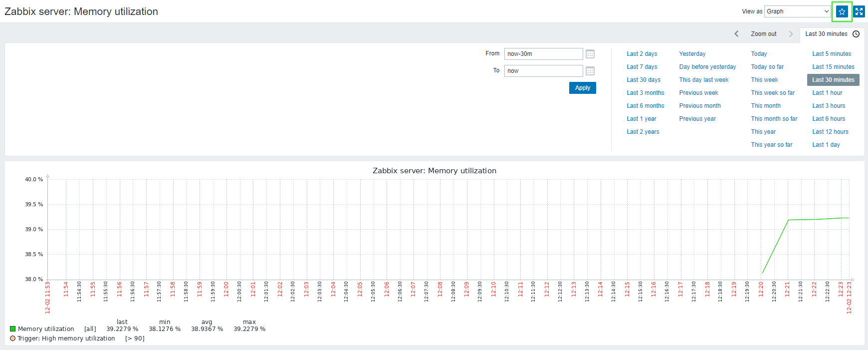Select Day before yesterday range
The image size is (868, 350).
tap(707, 67)
